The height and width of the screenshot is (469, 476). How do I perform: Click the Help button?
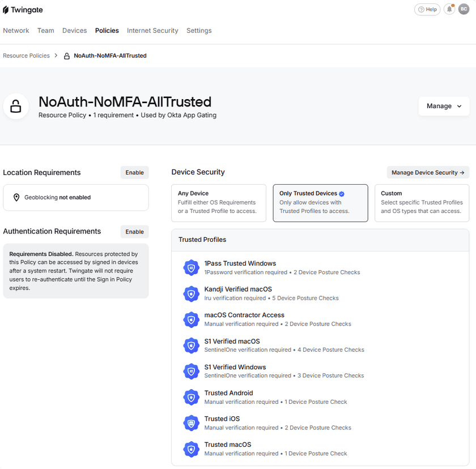click(x=427, y=10)
